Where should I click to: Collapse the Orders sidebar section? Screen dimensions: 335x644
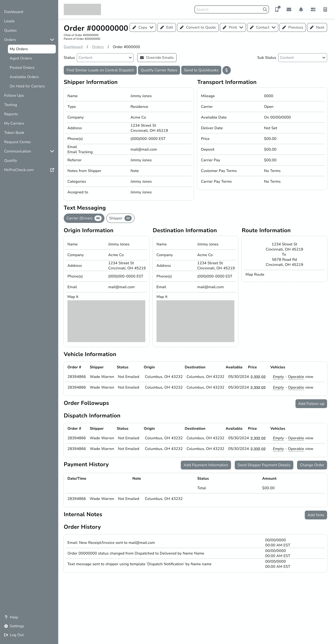(x=52, y=40)
